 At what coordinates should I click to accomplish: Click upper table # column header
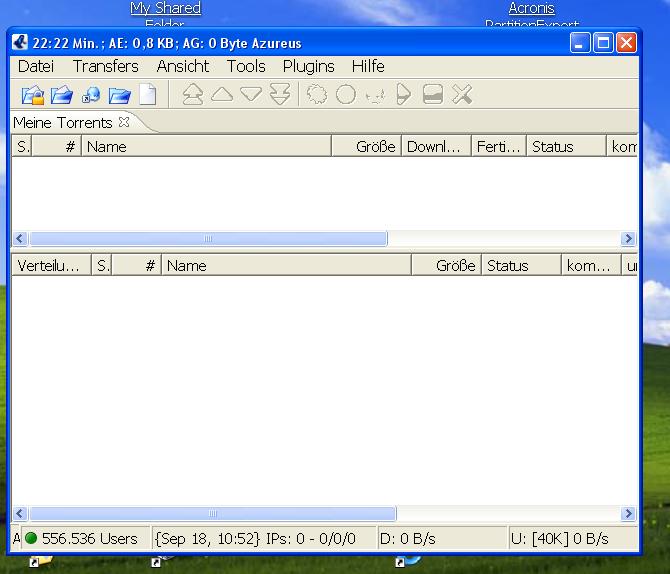56,147
